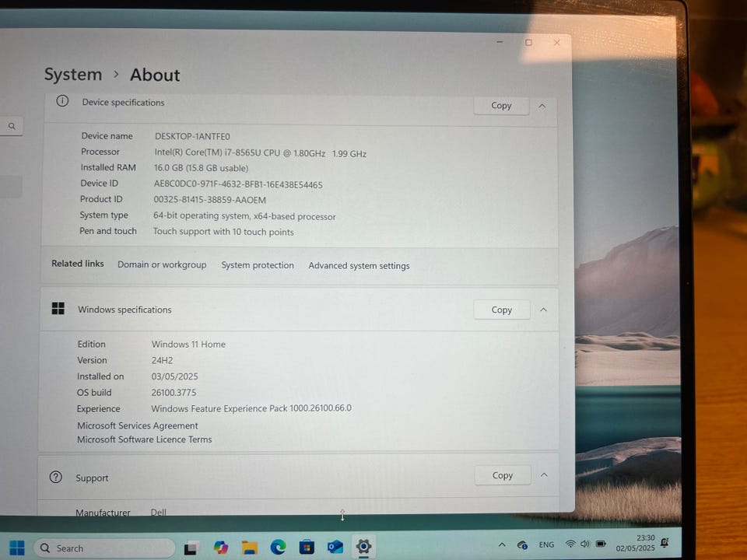Switch input language via ENG indicator
Image resolution: width=747 pixels, height=560 pixels.
546,544
